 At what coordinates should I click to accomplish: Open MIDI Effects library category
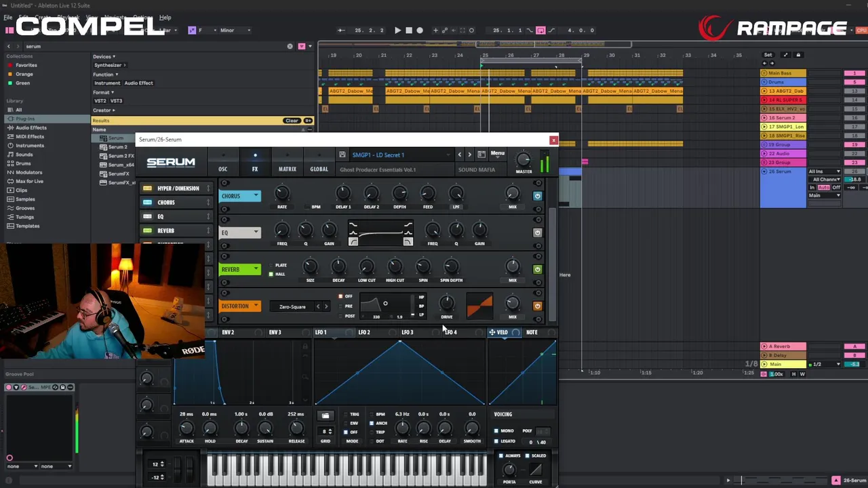pos(31,136)
